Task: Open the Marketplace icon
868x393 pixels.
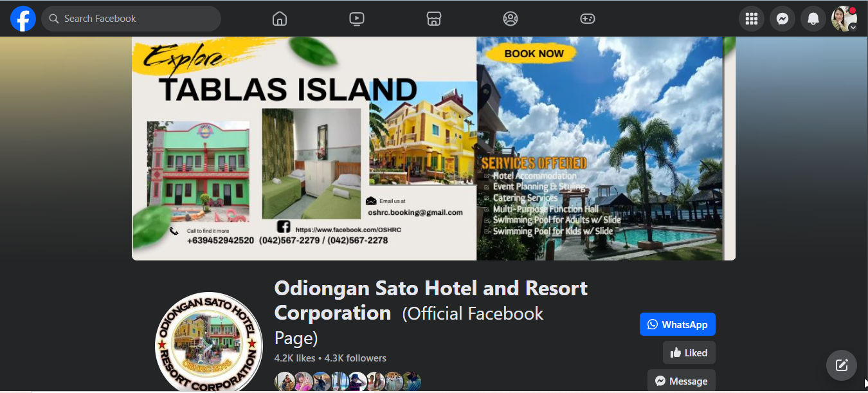Action: [x=434, y=19]
